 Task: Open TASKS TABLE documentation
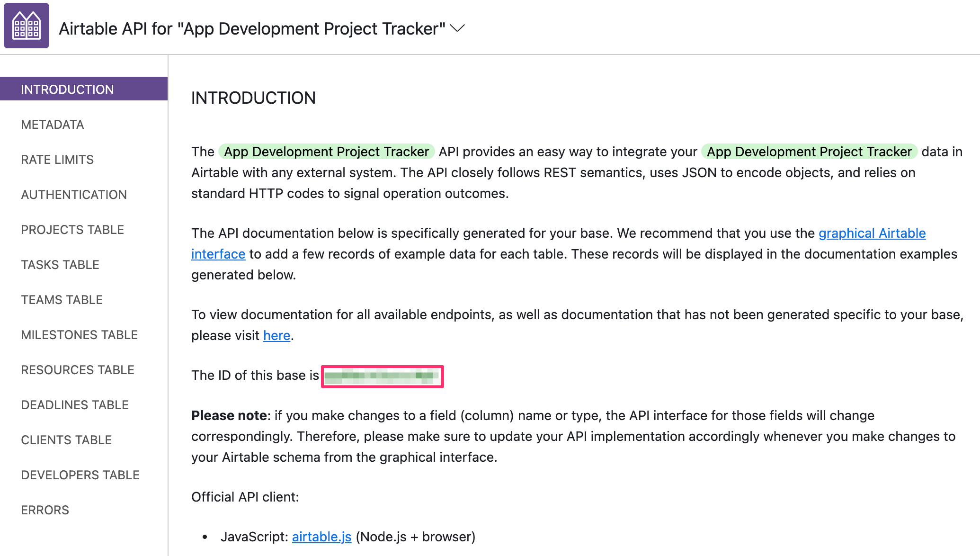click(x=60, y=265)
